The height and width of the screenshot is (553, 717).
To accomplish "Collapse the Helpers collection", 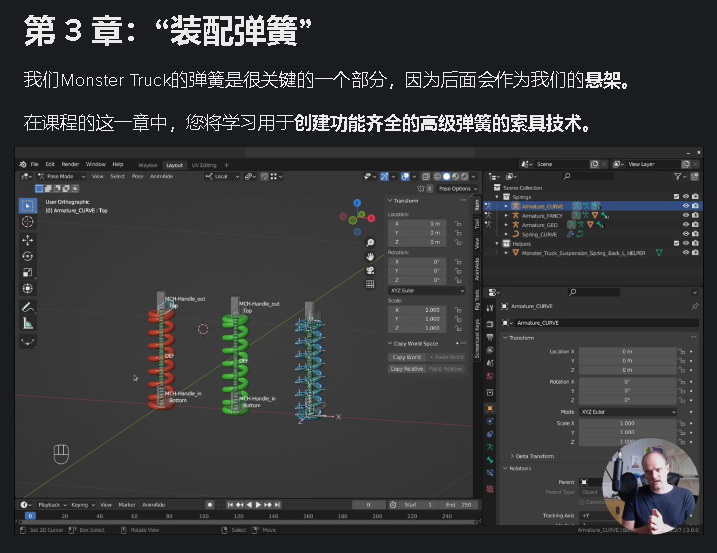I will pyautogui.click(x=497, y=244).
